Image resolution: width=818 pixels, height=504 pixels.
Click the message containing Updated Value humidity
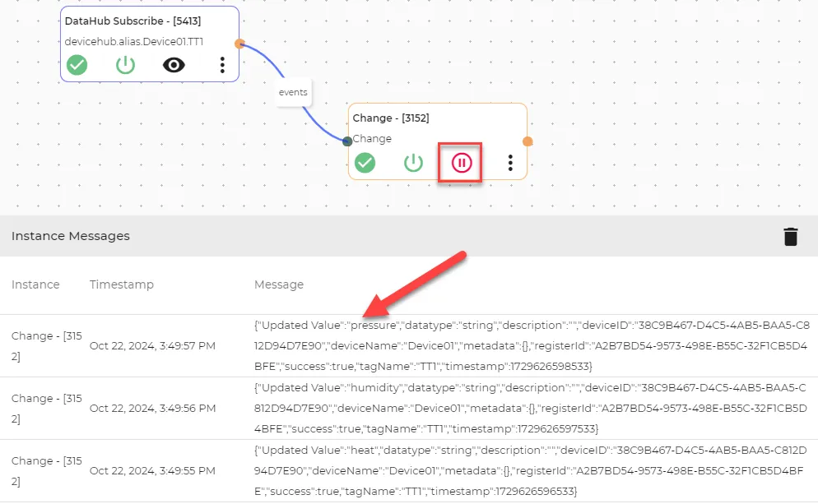point(531,409)
